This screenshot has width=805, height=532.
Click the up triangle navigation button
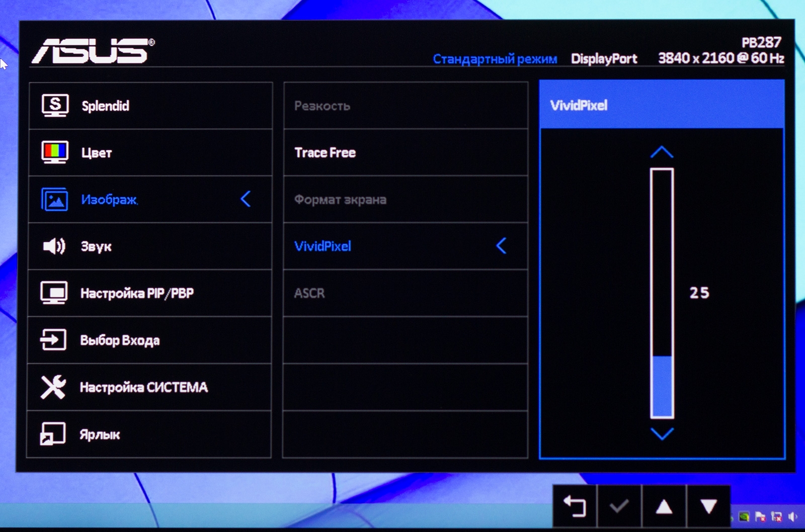pos(664,506)
